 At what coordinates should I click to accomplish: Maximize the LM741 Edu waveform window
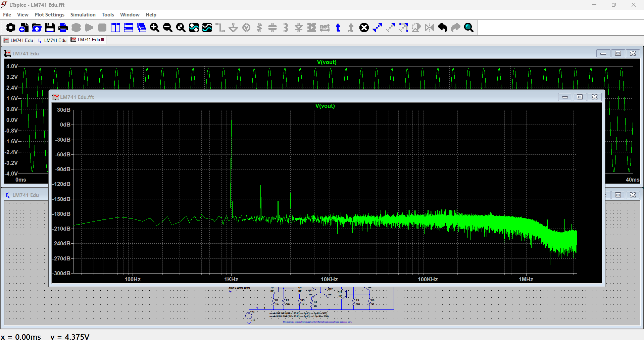(618, 53)
